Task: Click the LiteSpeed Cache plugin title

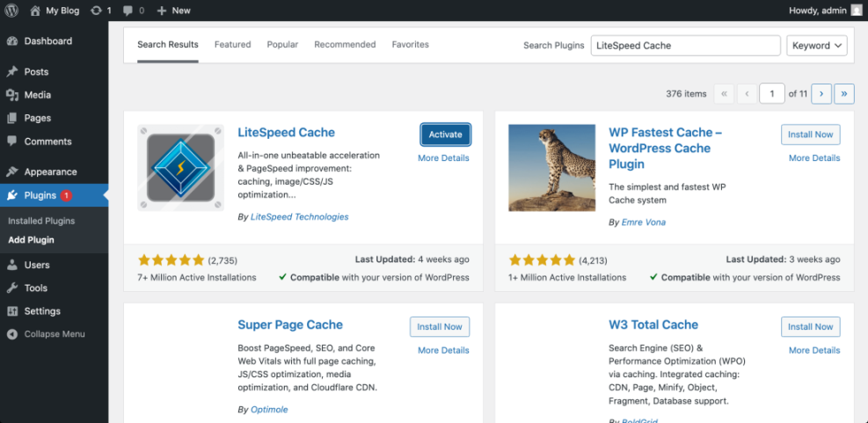Action: (x=286, y=133)
